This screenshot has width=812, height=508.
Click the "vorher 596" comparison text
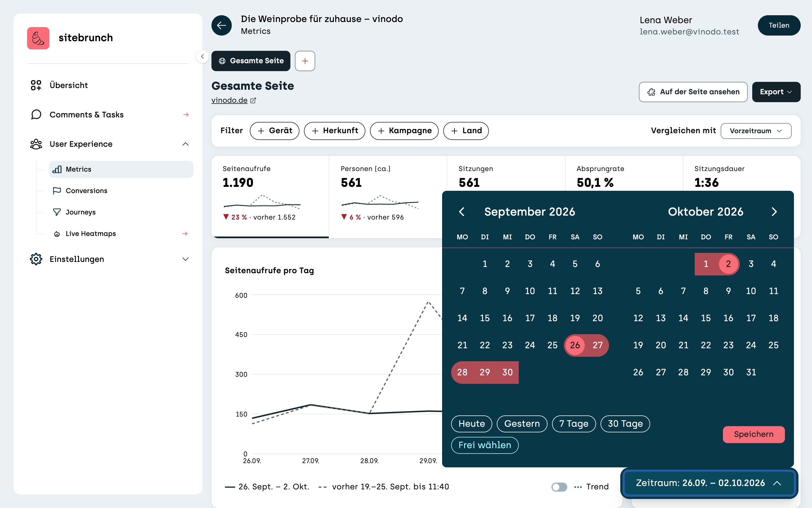point(385,217)
